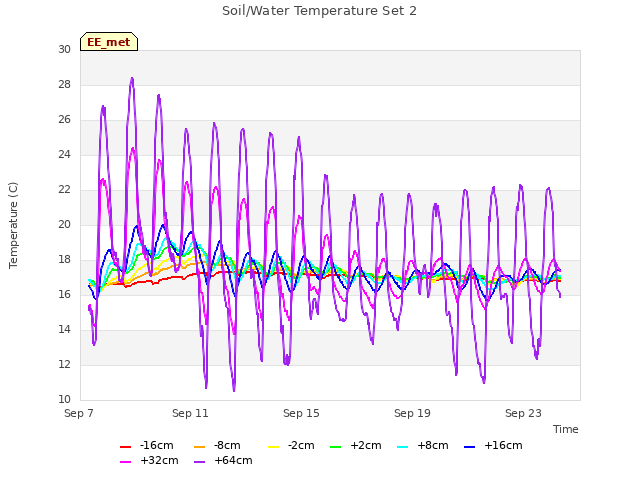Select the +16cm legend label

coord(503,445)
